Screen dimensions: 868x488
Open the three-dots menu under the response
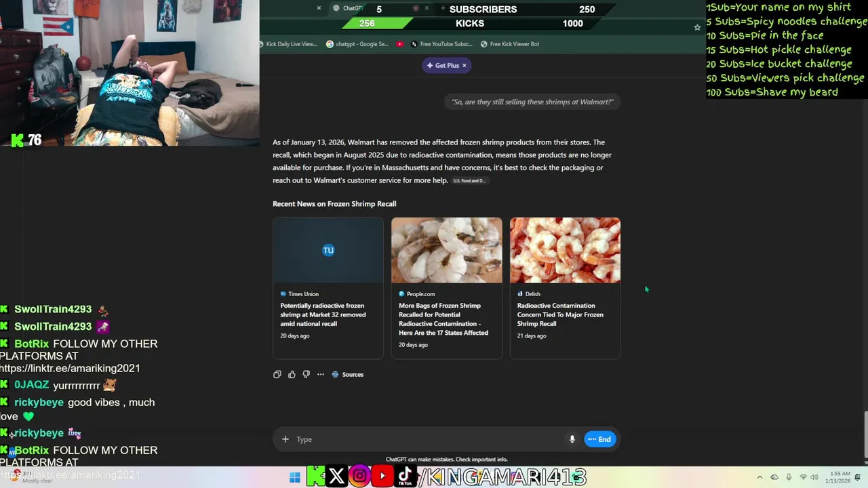click(321, 374)
